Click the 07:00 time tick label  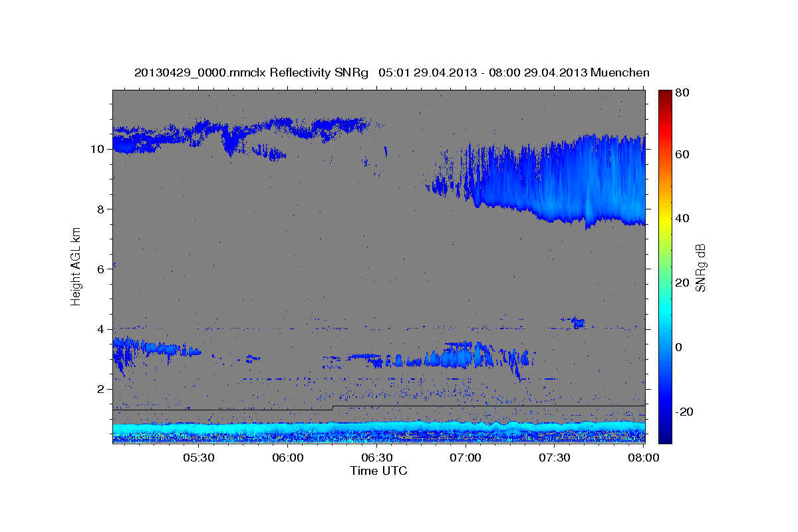466,458
